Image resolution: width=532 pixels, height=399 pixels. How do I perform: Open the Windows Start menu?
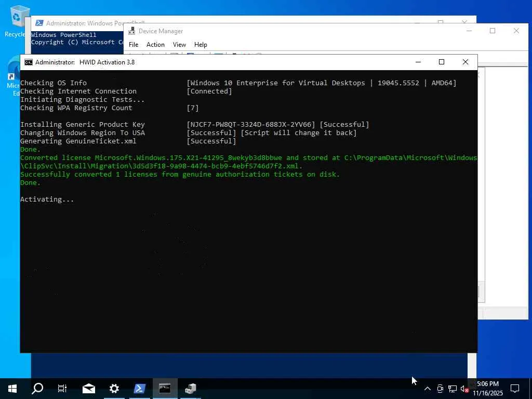point(12,389)
